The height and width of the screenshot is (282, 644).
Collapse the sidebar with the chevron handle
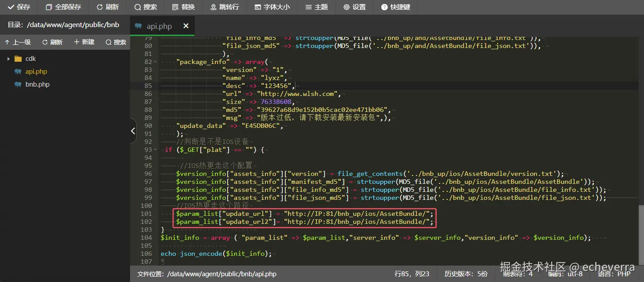click(133, 131)
